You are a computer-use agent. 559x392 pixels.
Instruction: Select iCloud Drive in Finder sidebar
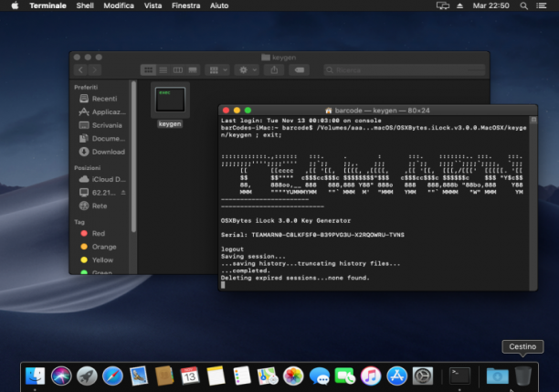(100, 179)
